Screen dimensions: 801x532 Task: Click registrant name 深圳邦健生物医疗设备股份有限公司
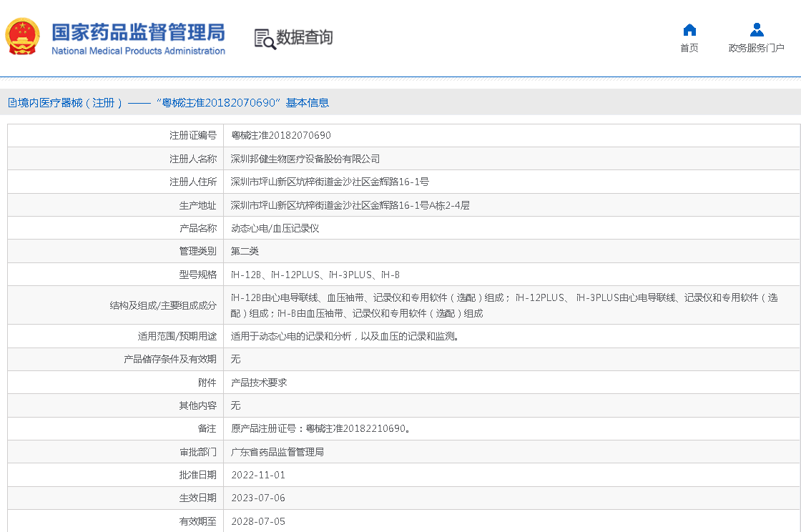[x=305, y=159]
